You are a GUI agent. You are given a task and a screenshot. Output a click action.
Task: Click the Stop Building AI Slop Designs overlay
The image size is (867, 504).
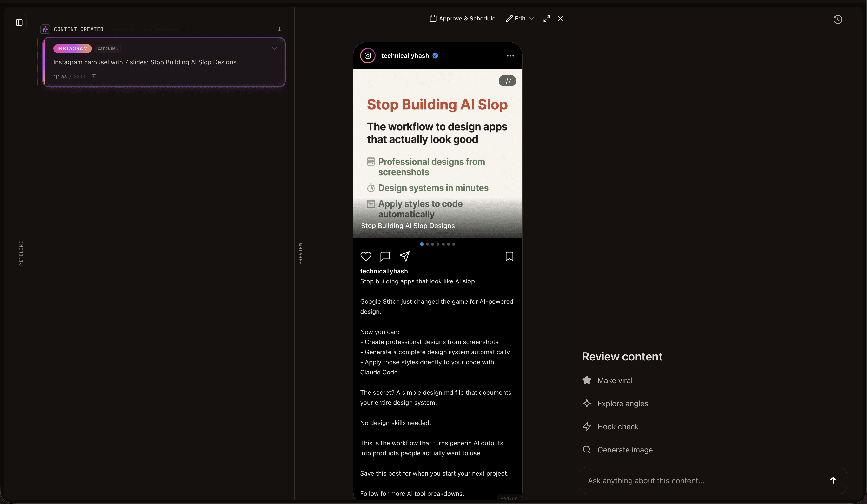(x=408, y=226)
